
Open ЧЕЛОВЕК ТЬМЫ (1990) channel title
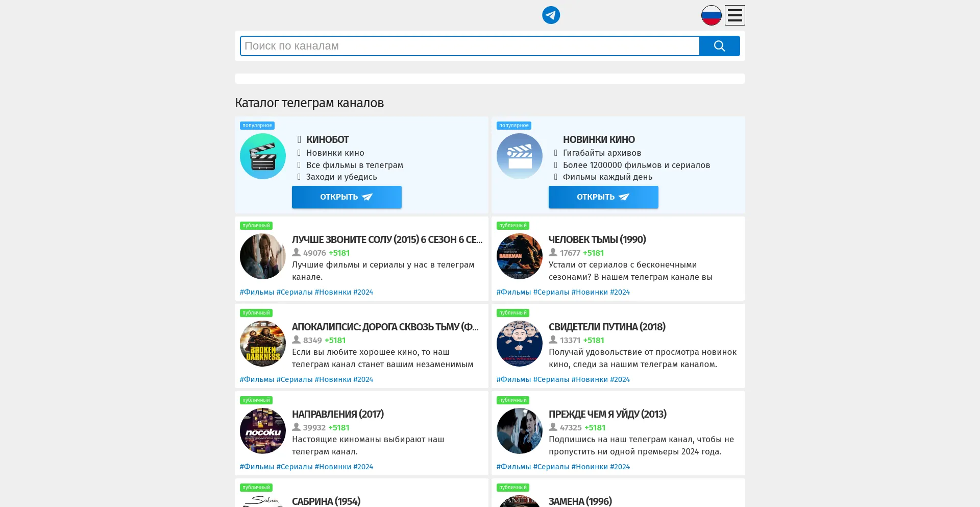[x=597, y=239]
